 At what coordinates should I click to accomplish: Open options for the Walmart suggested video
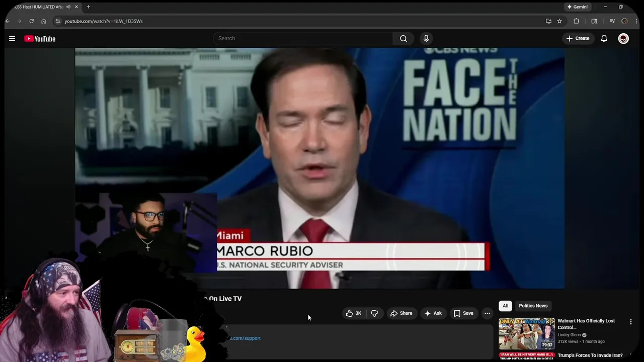[x=631, y=322]
